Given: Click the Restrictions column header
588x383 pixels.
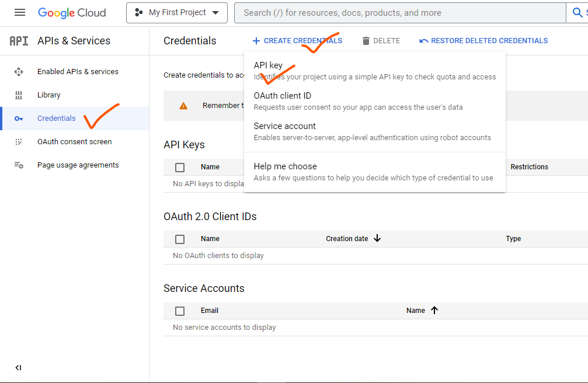Looking at the screenshot, I should (x=529, y=167).
